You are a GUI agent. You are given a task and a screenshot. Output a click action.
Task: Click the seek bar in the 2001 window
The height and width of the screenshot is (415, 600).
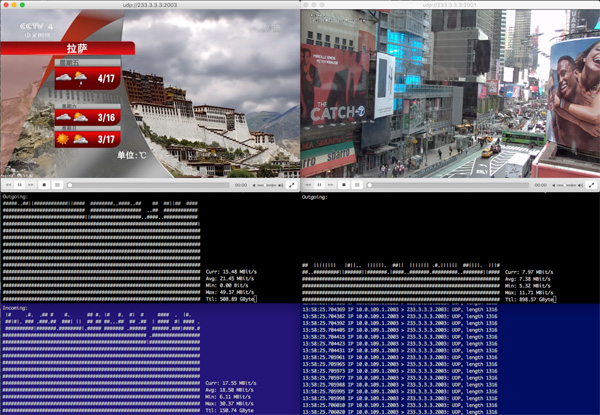448,185
